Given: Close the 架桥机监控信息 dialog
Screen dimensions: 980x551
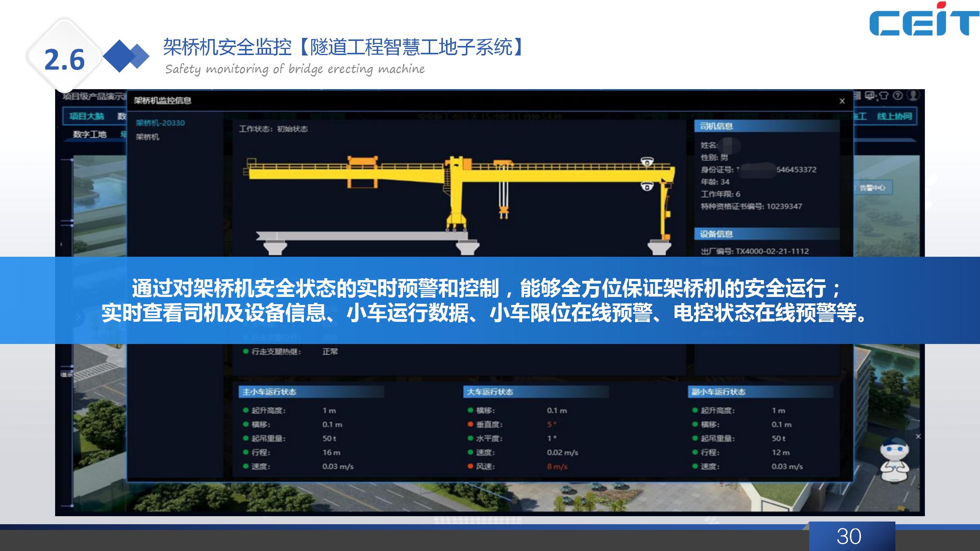Looking at the screenshot, I should (842, 101).
